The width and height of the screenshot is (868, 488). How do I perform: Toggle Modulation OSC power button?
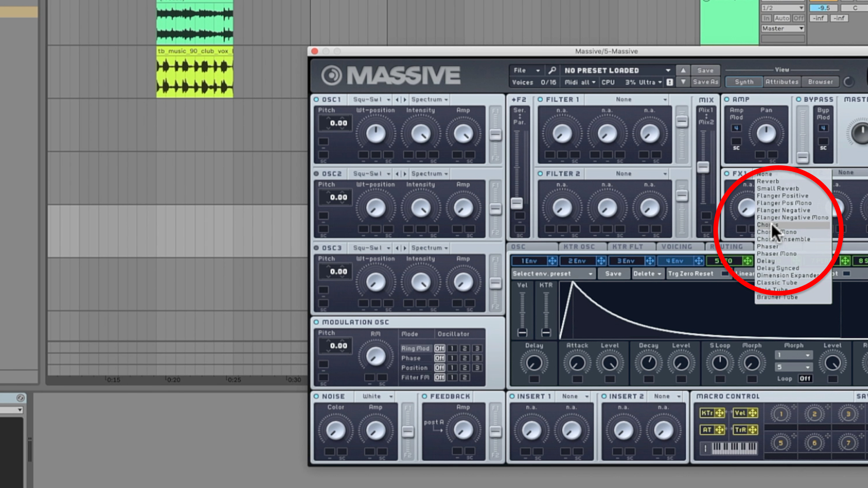(x=316, y=322)
